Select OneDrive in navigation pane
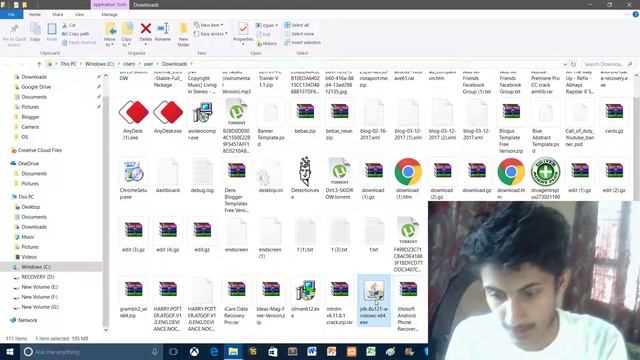The image size is (640, 360). [x=28, y=163]
